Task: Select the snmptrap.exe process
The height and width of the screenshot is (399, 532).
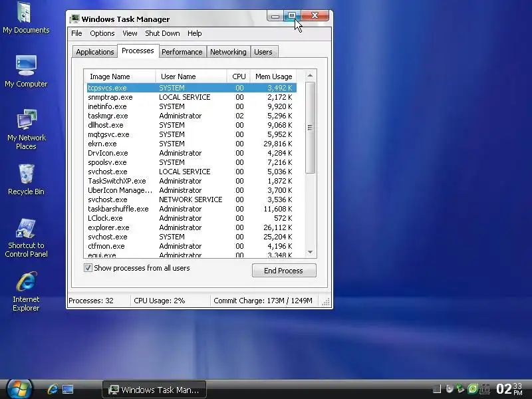Action: [192, 97]
